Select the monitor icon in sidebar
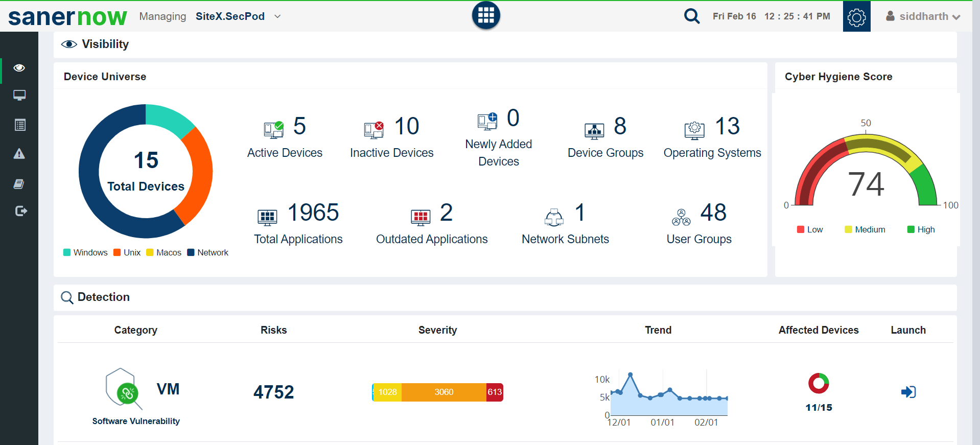This screenshot has width=980, height=445. point(19,96)
